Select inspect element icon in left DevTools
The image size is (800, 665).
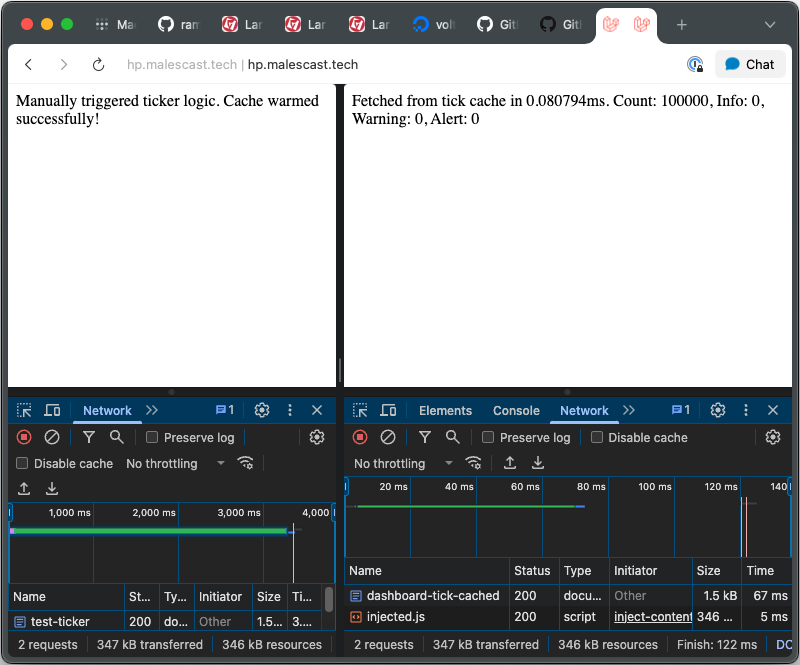coord(24,410)
